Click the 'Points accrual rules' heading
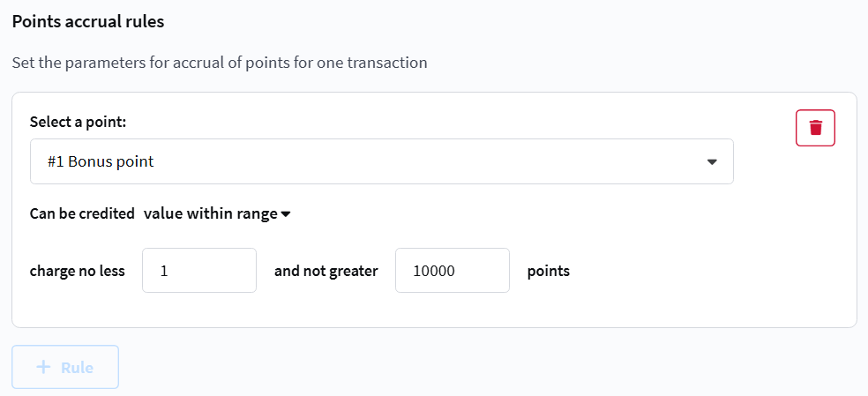Image resolution: width=868 pixels, height=396 pixels. click(88, 21)
